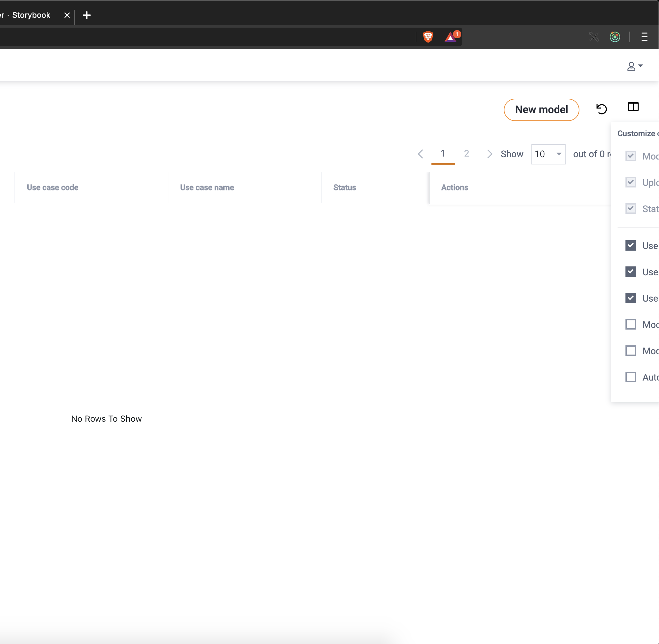
Task: Click the browser address bar
Action: tap(206, 37)
